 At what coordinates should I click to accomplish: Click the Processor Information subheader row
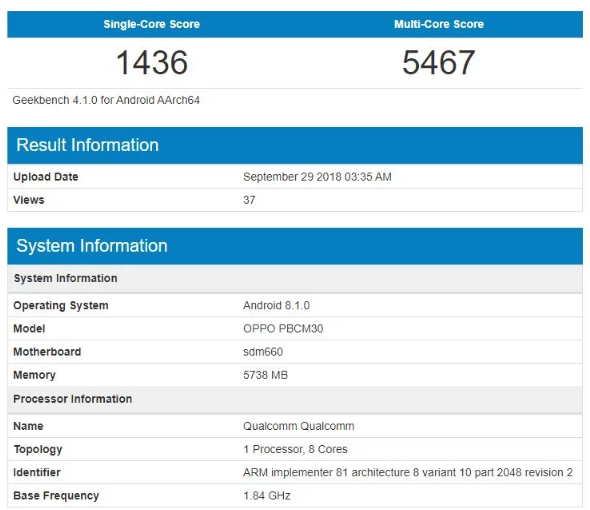(x=295, y=399)
